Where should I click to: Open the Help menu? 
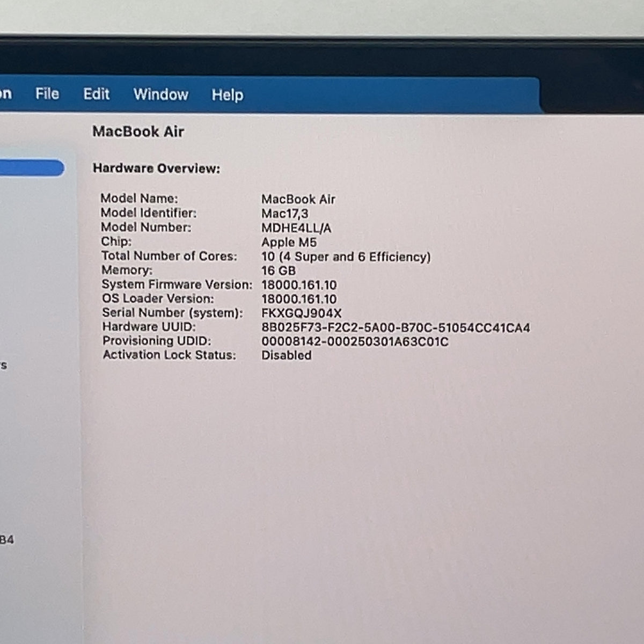tap(228, 96)
